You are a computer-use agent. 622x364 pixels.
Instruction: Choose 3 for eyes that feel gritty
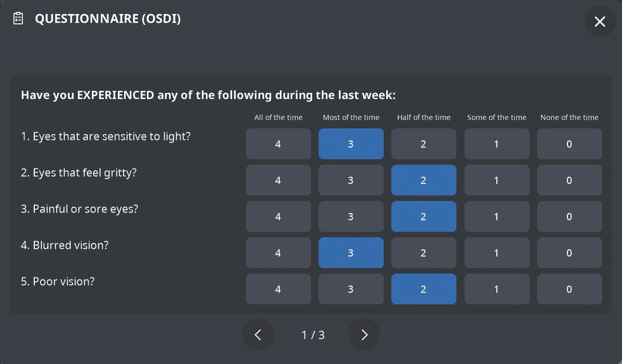[351, 180]
